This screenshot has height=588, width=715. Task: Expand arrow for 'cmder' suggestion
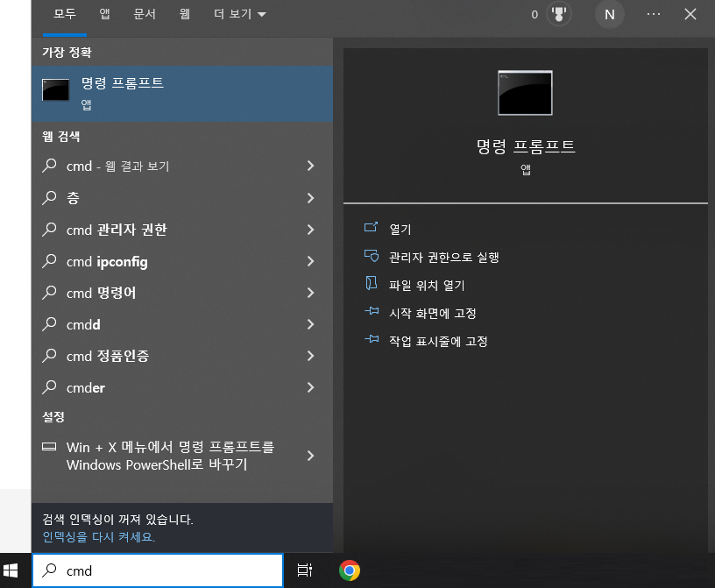[310, 387]
